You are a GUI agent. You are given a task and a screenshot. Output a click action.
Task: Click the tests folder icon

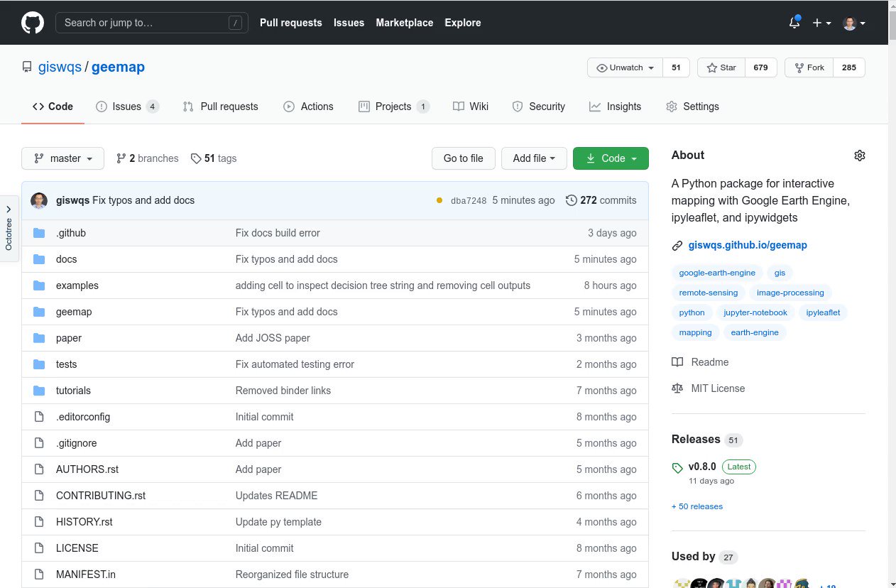pyautogui.click(x=39, y=364)
